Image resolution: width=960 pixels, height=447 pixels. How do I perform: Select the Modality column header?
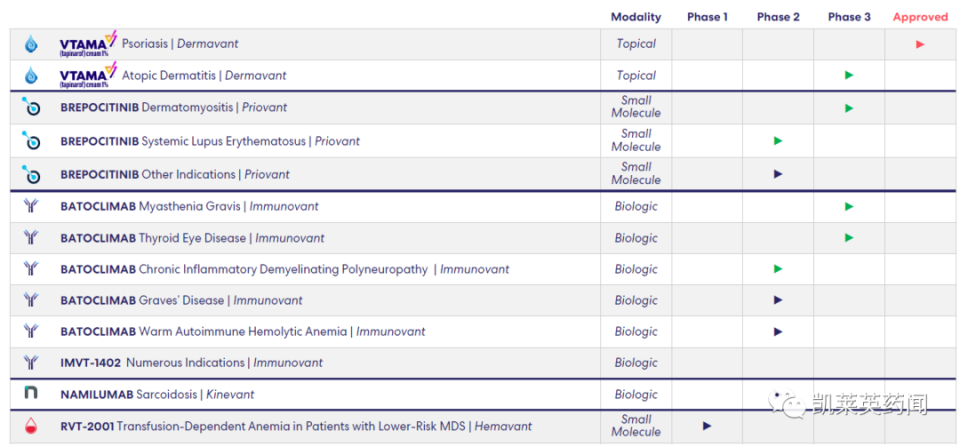coord(636,17)
